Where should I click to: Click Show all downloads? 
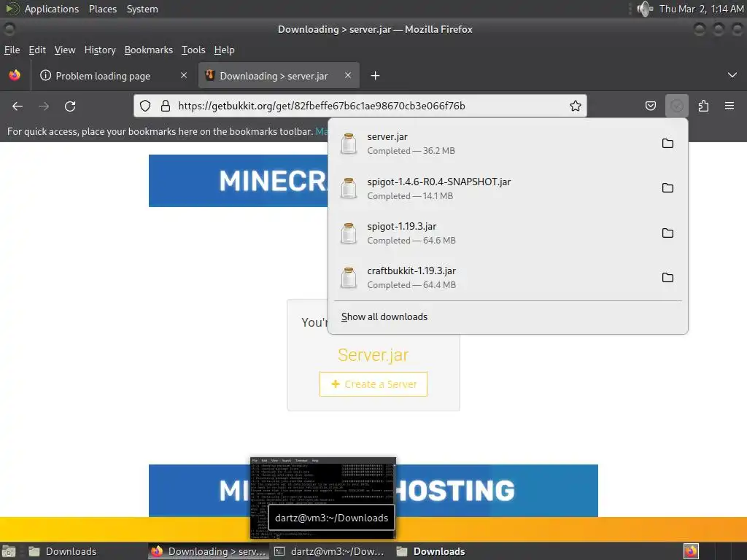[384, 316]
